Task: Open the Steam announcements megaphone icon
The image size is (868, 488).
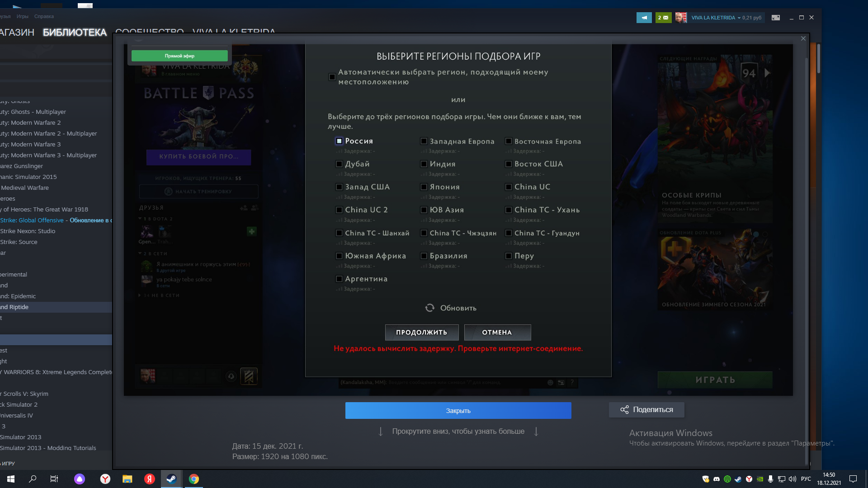Action: click(x=644, y=18)
